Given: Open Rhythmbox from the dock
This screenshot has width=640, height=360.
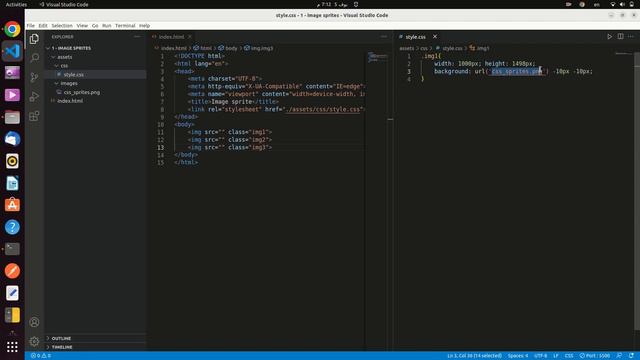Looking at the screenshot, I should [12, 161].
